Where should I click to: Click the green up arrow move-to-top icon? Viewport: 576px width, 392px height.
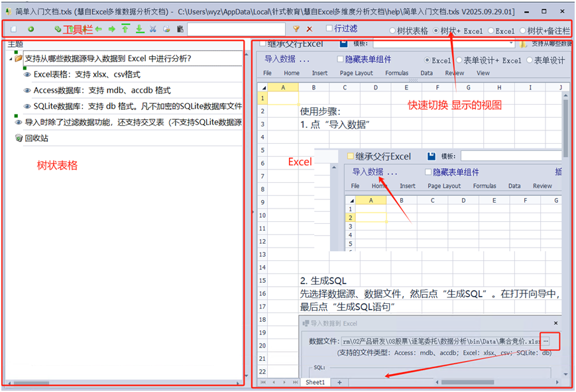click(x=125, y=29)
